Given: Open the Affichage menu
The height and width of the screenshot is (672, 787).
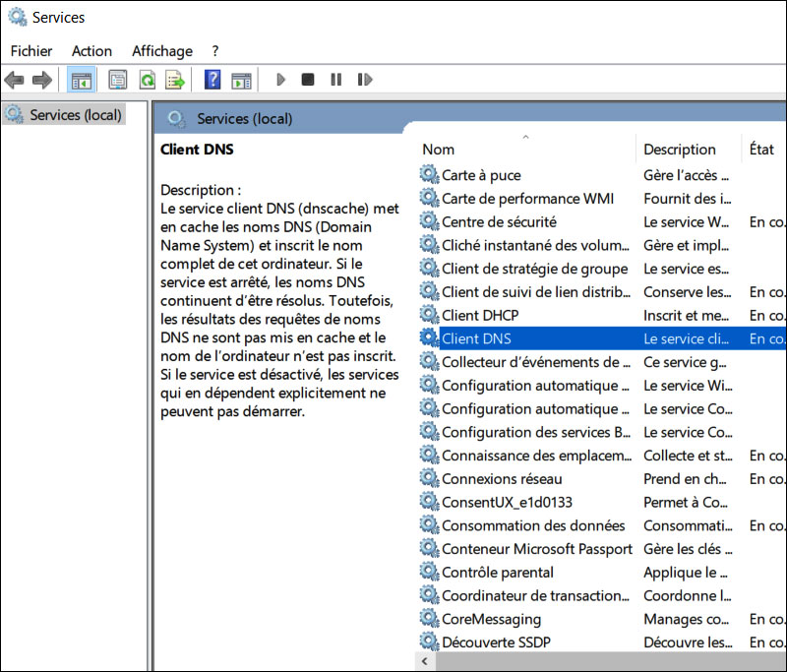Looking at the screenshot, I should [x=162, y=51].
